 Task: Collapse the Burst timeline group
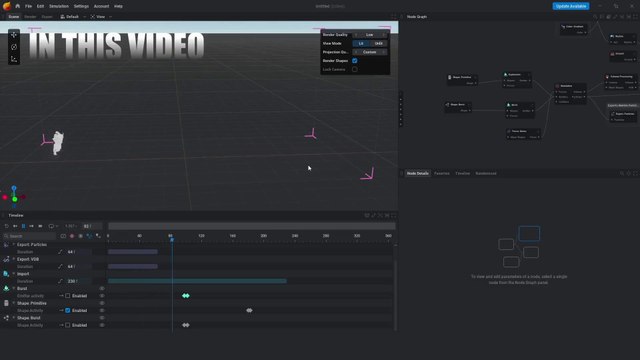[x=13, y=289]
